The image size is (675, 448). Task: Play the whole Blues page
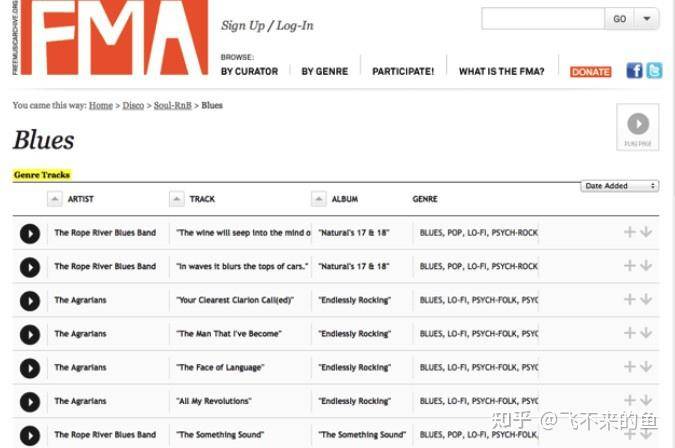click(638, 127)
